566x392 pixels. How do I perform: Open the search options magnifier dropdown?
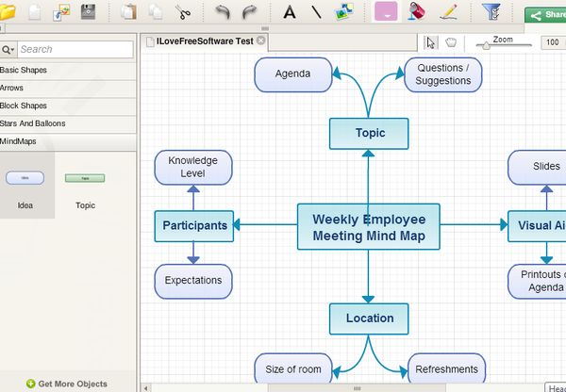pos(8,49)
